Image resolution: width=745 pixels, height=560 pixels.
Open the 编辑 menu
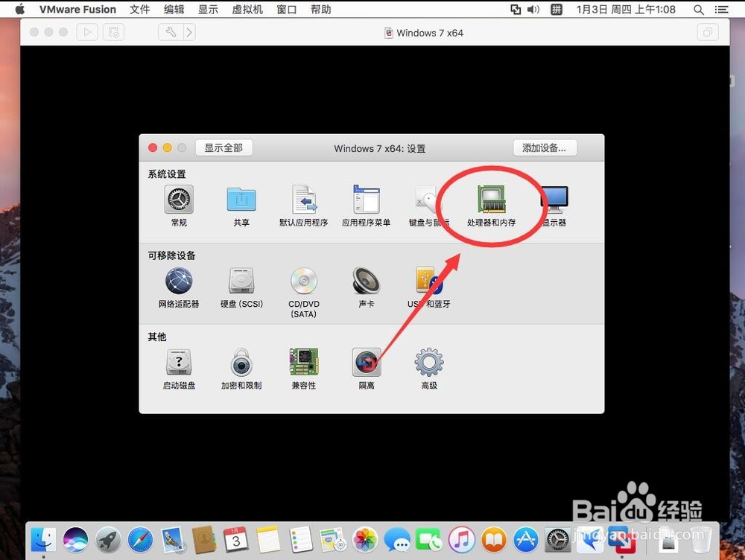point(174,10)
